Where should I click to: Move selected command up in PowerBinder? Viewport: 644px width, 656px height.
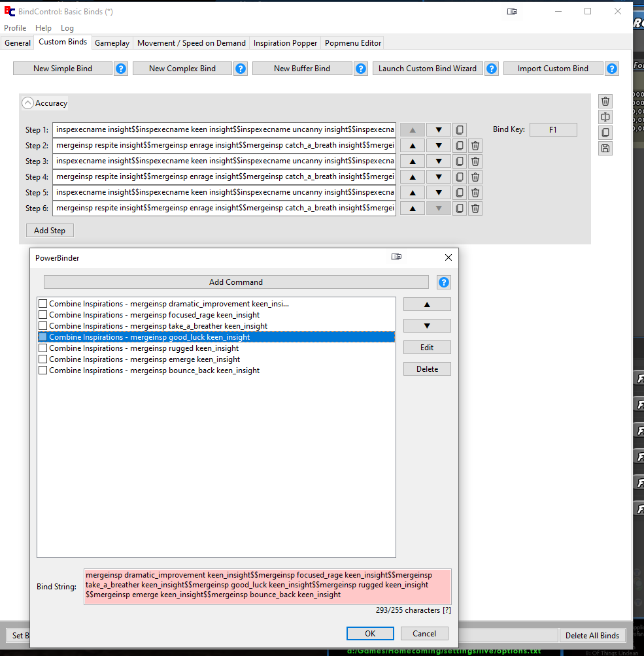[x=427, y=304]
